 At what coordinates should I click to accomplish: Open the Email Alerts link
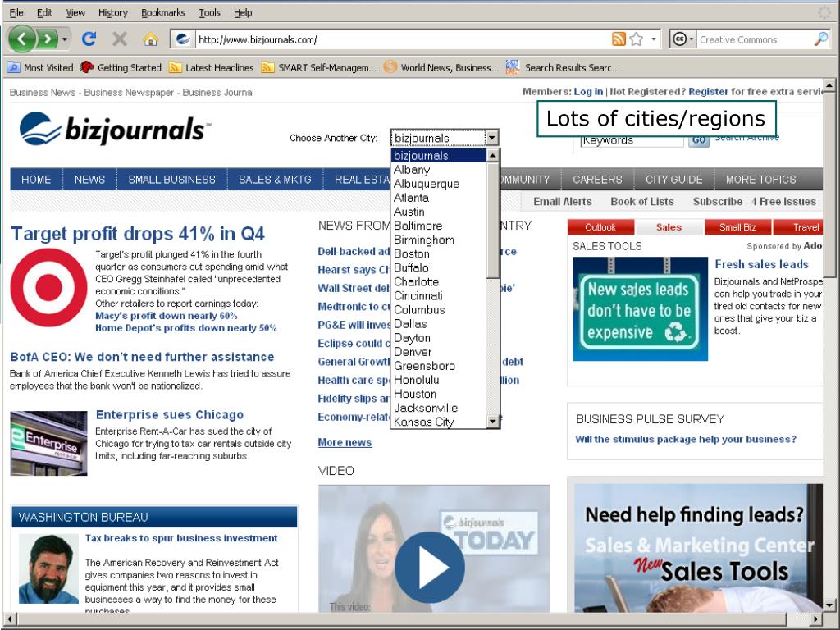pos(563,202)
